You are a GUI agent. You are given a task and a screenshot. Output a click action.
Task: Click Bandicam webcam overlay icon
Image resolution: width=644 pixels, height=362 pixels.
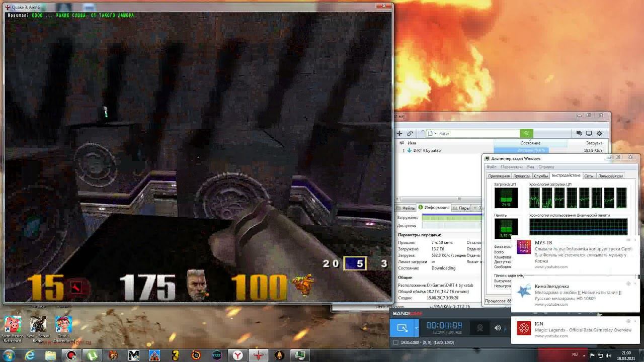(480, 328)
